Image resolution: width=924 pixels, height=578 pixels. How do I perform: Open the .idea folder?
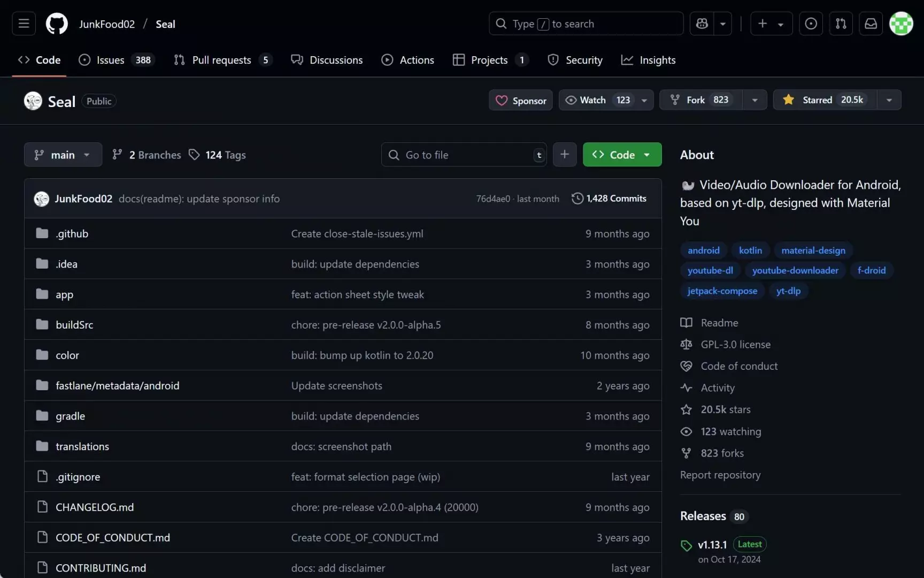click(x=66, y=264)
